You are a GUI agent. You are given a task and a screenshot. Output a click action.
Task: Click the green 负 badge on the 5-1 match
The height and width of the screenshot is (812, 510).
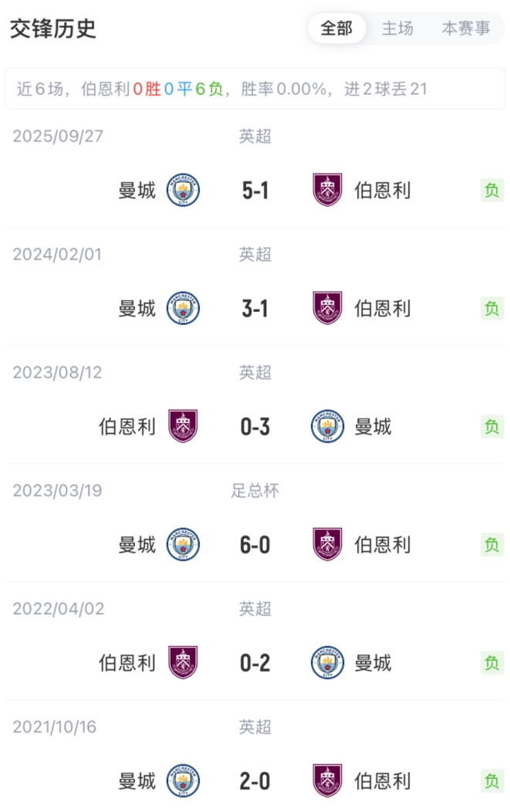pyautogui.click(x=494, y=190)
